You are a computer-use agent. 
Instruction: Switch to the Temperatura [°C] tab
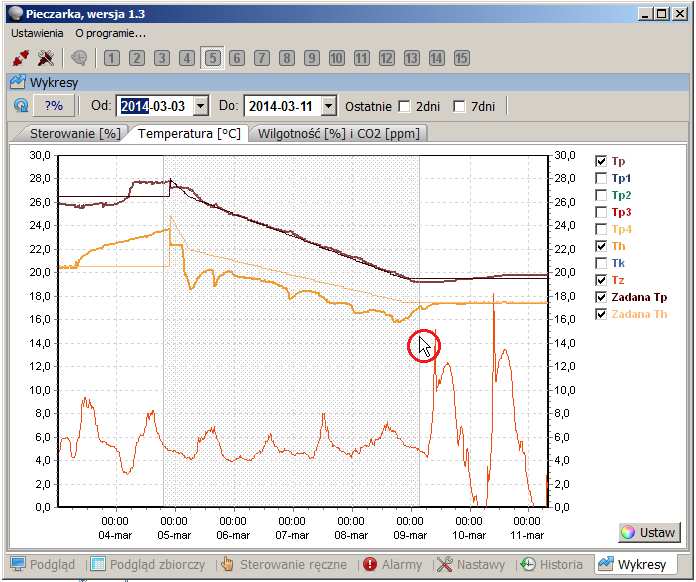(189, 134)
